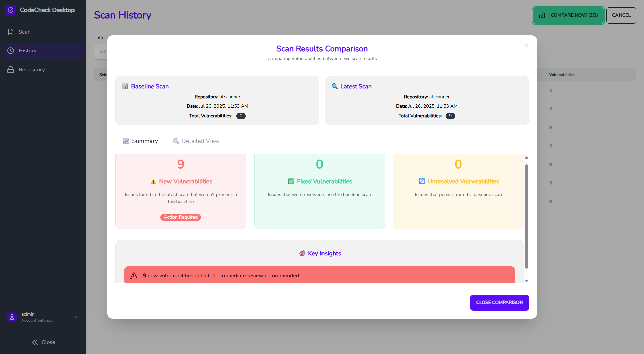The width and height of the screenshot is (644, 354).
Task: Click the dialog scrollbar down arrow
Action: tap(526, 281)
